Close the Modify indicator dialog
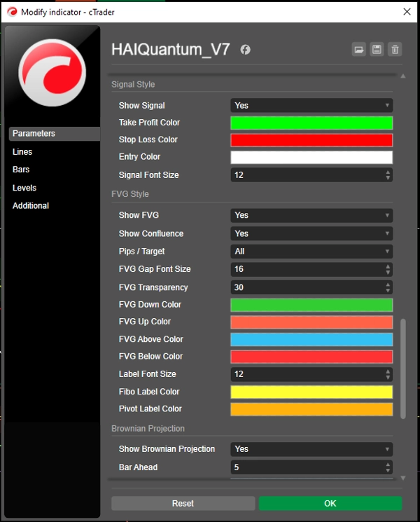Screen dimensions: 420x522 407,12
